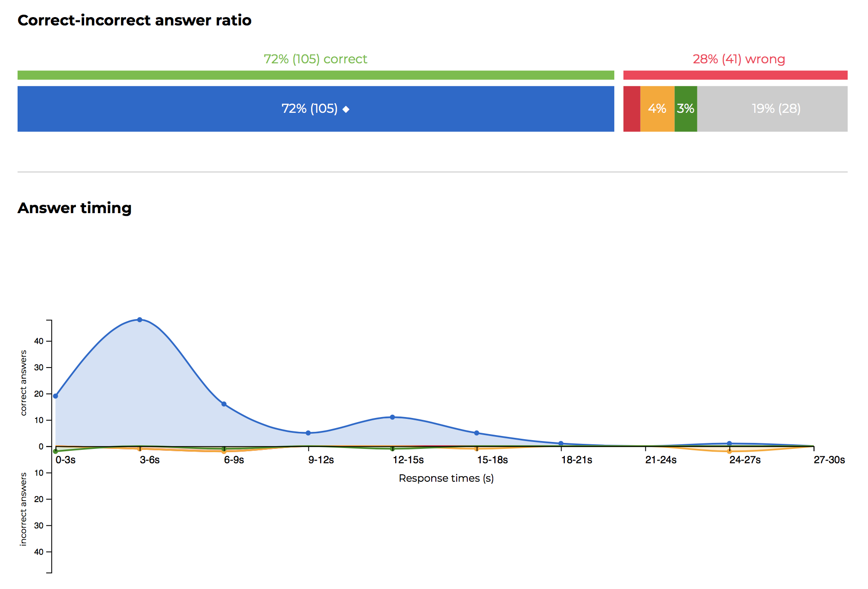The height and width of the screenshot is (589, 868).
Task: Select the red wrong ratio bar
Action: point(735,75)
